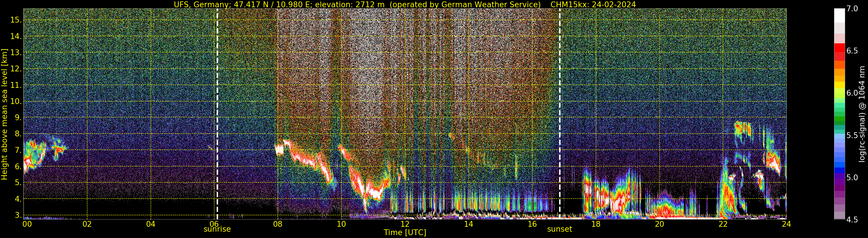Click height axis tick '9.'
The width and height of the screenshot is (868, 238).
[x=18, y=118]
